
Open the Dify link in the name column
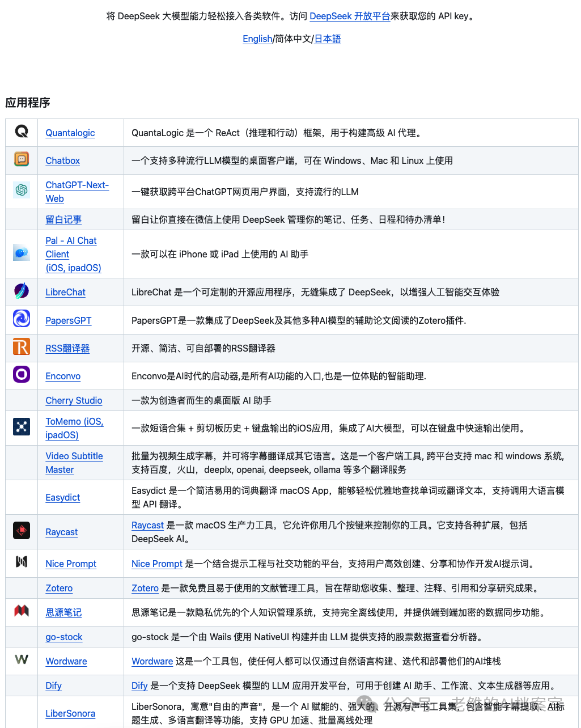(x=54, y=685)
